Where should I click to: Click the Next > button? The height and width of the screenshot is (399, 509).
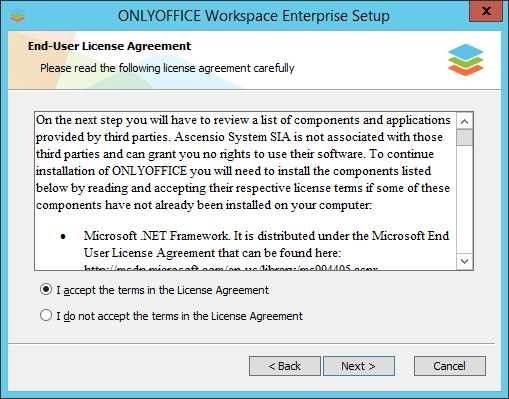[x=359, y=366]
